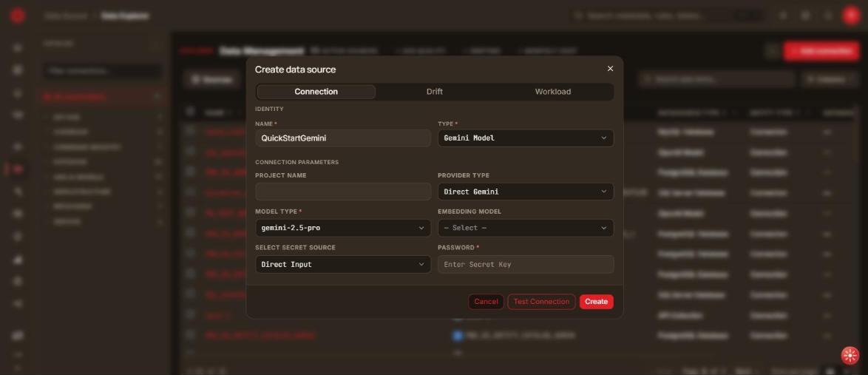Click the red Add connection button behind dialog

pos(821,51)
